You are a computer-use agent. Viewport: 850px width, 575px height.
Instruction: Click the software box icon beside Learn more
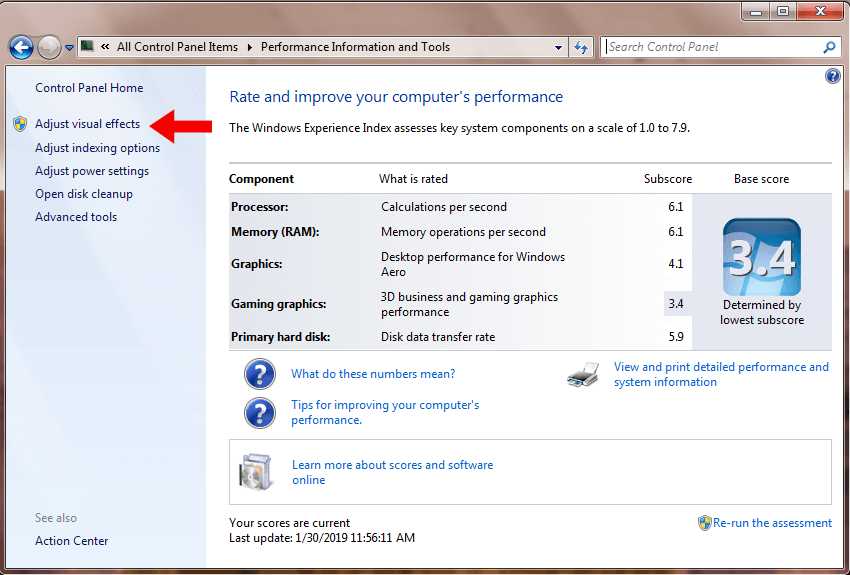pos(256,472)
